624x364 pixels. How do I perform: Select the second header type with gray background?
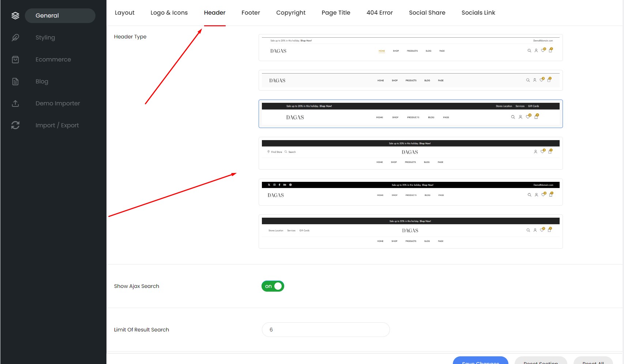pyautogui.click(x=410, y=80)
